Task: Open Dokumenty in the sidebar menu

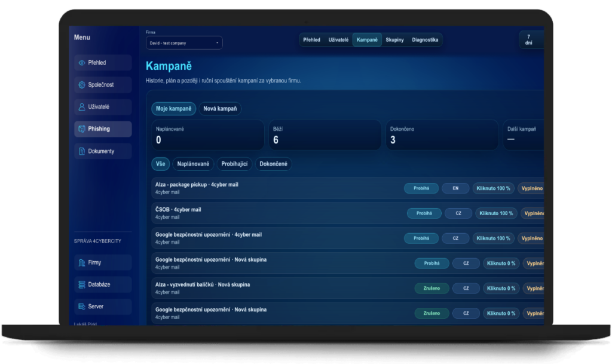Action: 103,151
